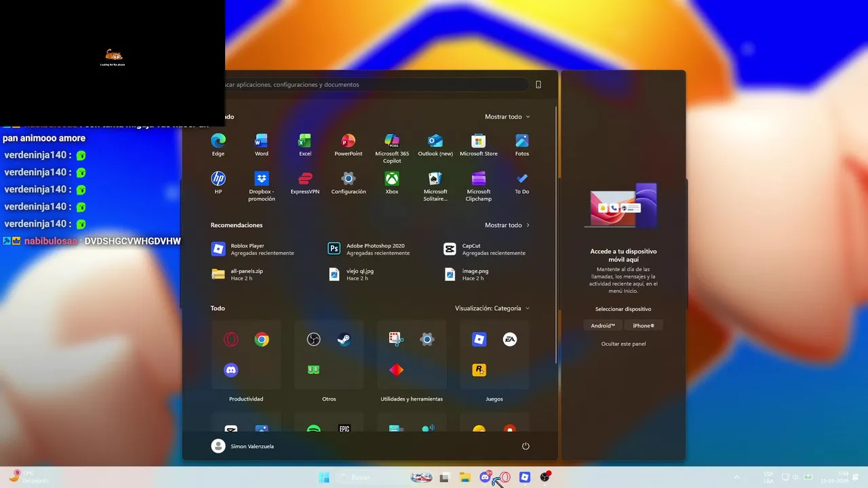This screenshot has width=868, height=488.
Task: Open OBS Studio from the taskbar
Action: tap(545, 477)
